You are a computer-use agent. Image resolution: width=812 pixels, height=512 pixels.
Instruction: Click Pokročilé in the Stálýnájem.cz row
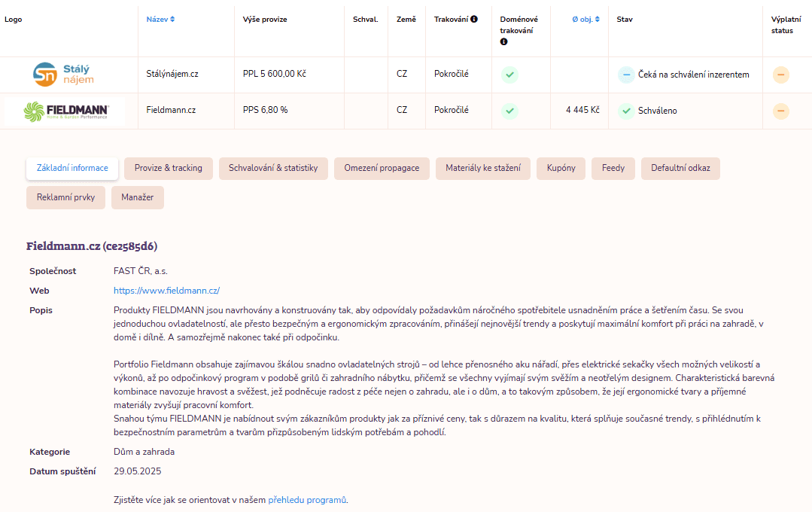click(x=451, y=74)
